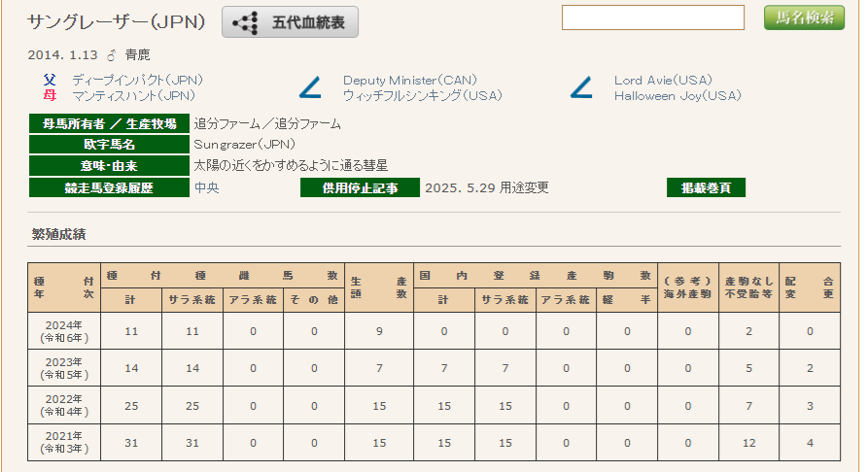Open sire link ディープインパクト(JPN)
868x472 pixels.
tap(137, 80)
